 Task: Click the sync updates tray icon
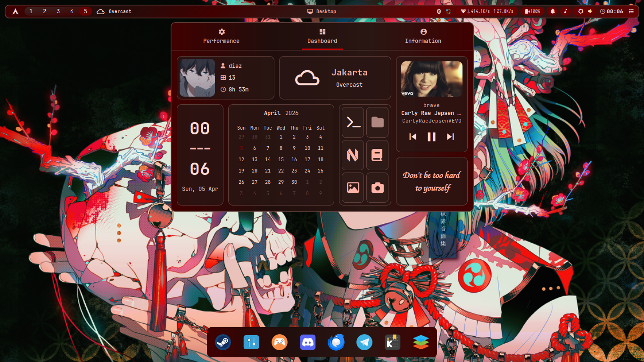[448, 11]
